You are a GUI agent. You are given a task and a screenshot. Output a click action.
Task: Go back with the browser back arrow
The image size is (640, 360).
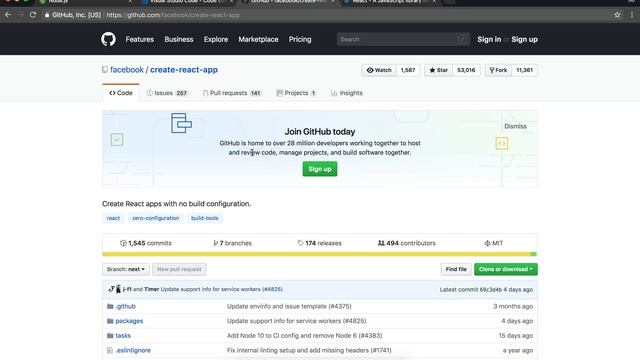click(8, 15)
